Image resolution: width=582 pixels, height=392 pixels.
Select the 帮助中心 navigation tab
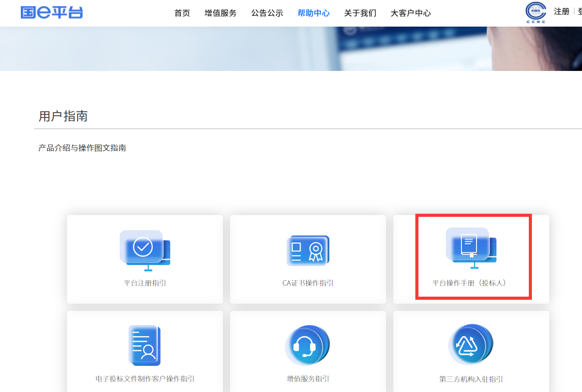click(x=313, y=13)
